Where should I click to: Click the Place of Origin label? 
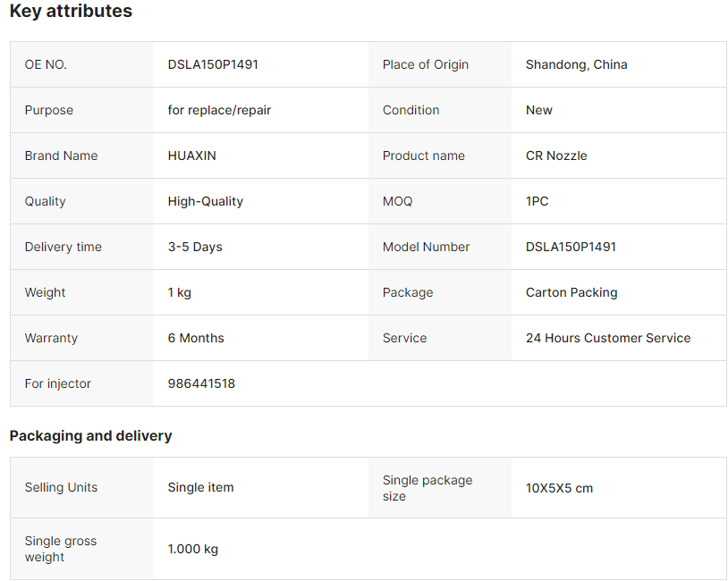(425, 64)
